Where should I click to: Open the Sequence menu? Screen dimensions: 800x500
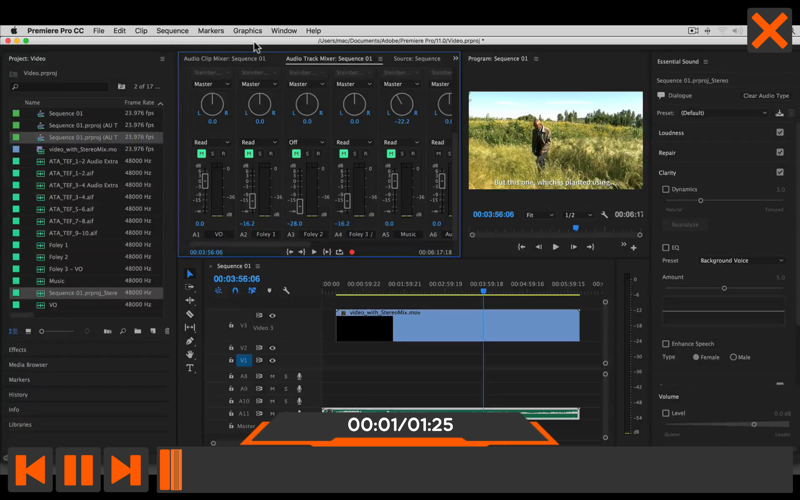coord(172,31)
